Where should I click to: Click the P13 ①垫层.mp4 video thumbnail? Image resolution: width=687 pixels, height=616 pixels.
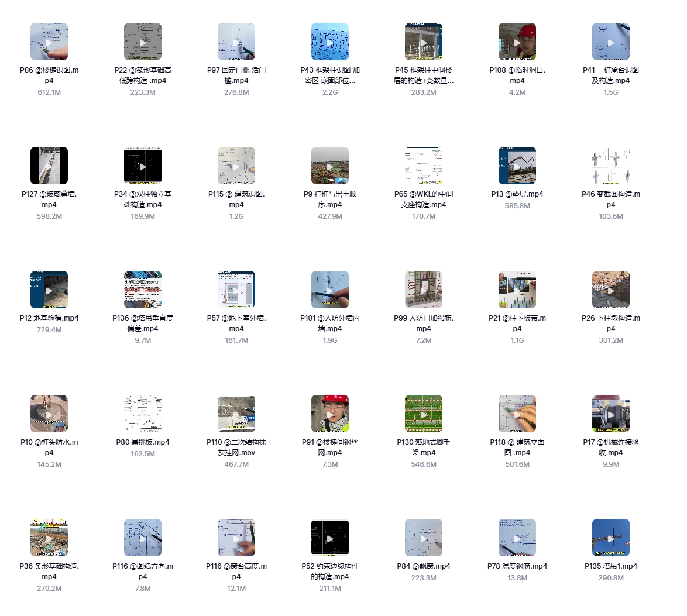click(x=517, y=166)
